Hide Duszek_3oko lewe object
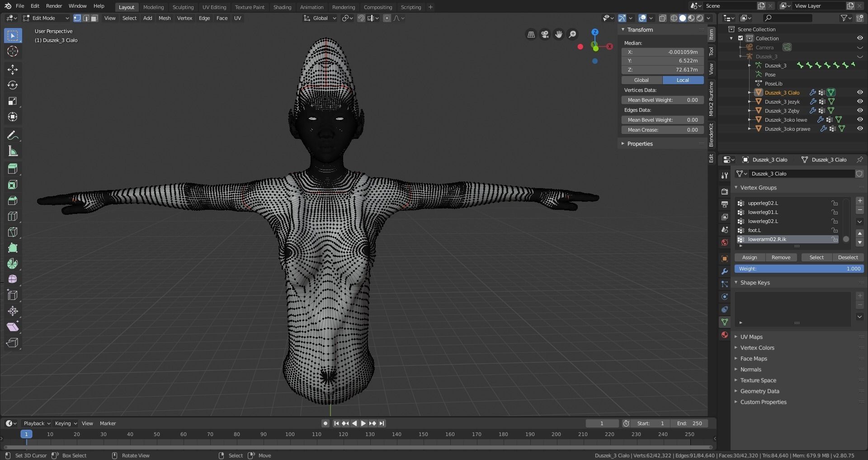Image resolution: width=868 pixels, height=460 pixels. click(x=860, y=119)
